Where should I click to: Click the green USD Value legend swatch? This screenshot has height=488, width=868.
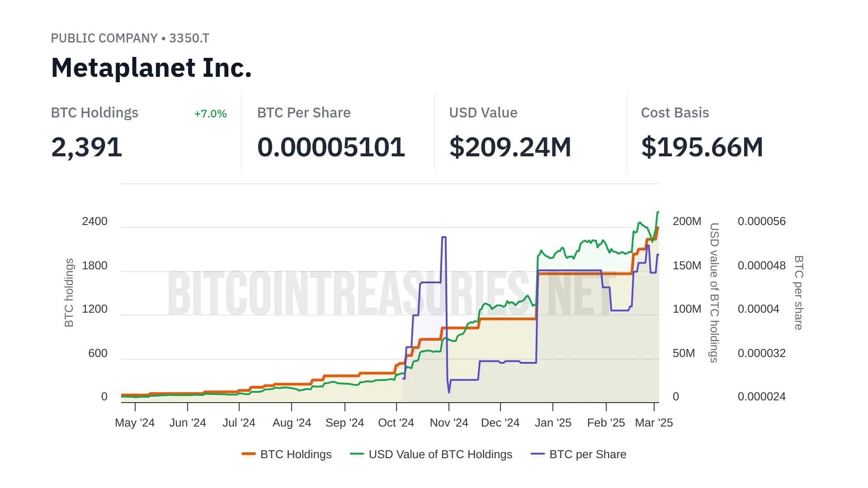pyautogui.click(x=357, y=454)
